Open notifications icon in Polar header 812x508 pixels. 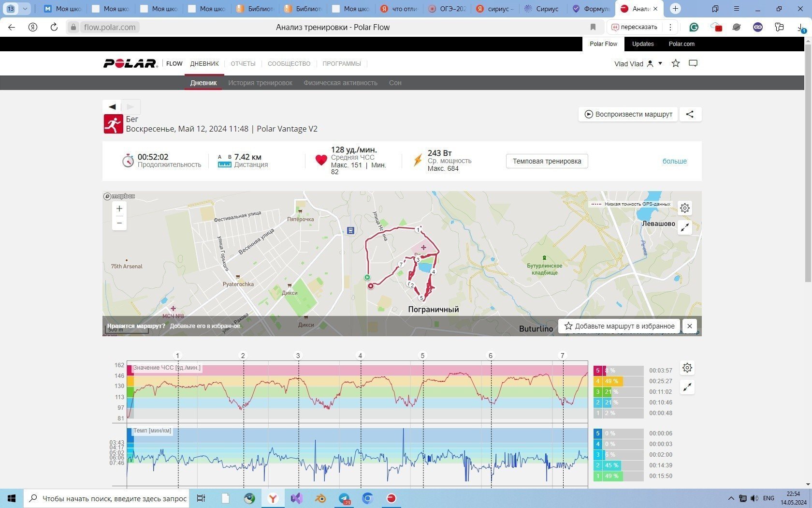pyautogui.click(x=693, y=63)
